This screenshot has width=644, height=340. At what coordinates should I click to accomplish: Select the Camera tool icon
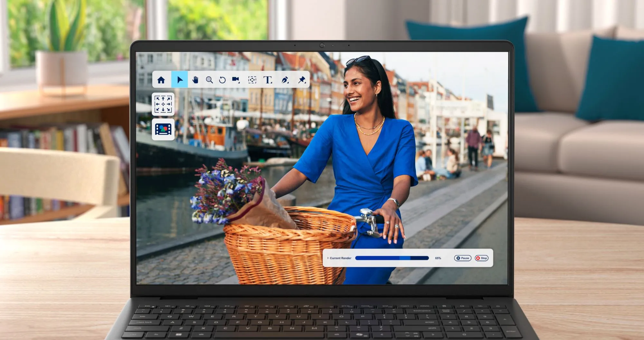[x=236, y=80]
